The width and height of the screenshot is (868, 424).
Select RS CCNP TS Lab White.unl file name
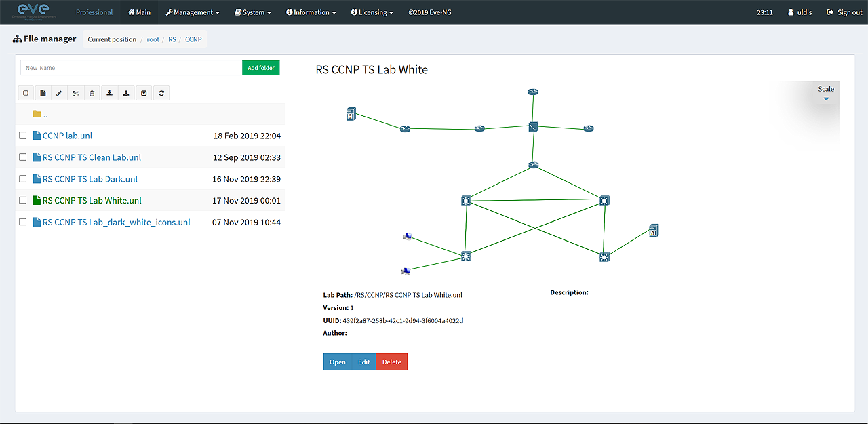92,200
